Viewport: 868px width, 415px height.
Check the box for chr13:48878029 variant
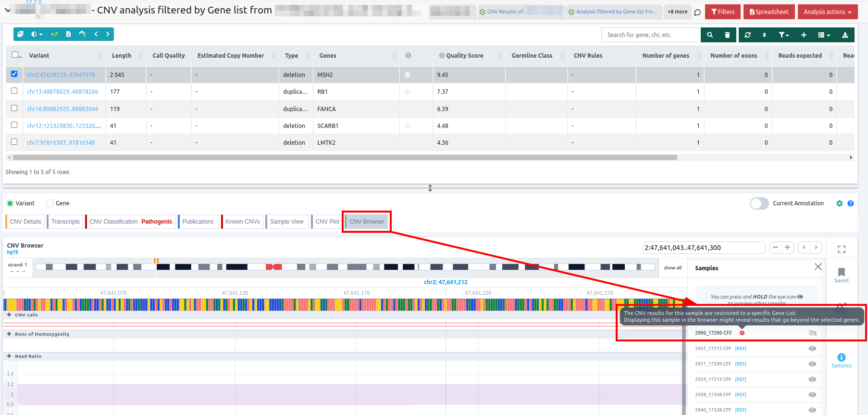(x=14, y=91)
